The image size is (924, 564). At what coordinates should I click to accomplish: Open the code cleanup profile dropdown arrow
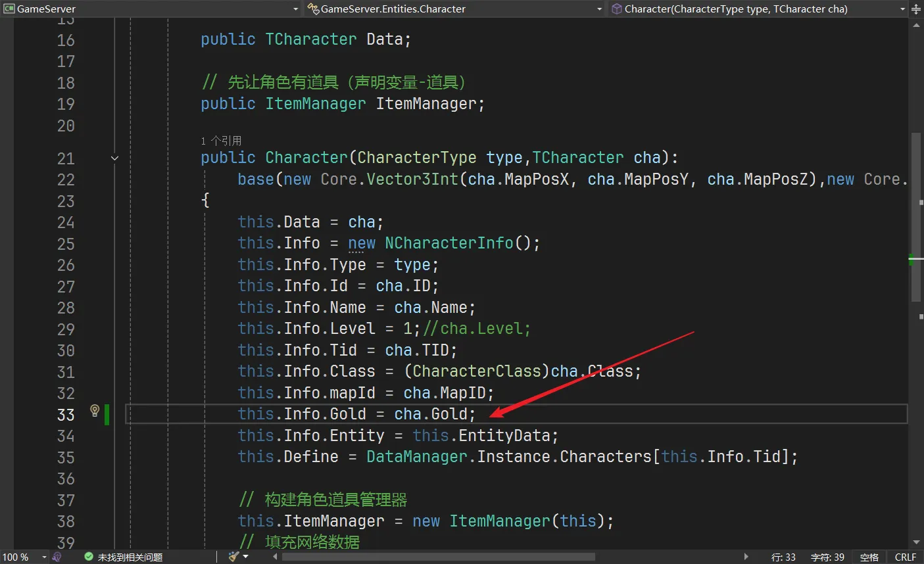(x=246, y=557)
